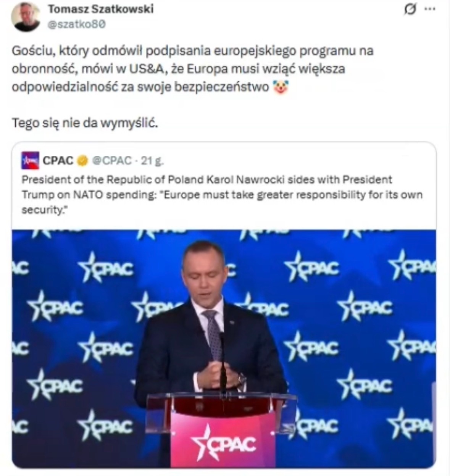This screenshot has height=476, width=450.
Task: Click the @CPAC handle in quoted tweet
Action: tap(112, 161)
